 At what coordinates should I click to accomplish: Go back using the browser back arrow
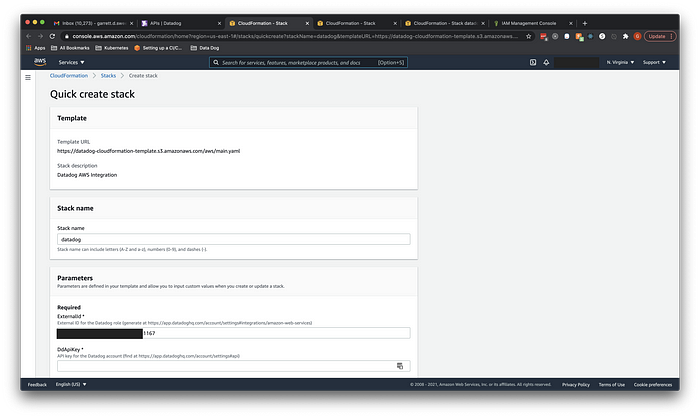[x=29, y=36]
